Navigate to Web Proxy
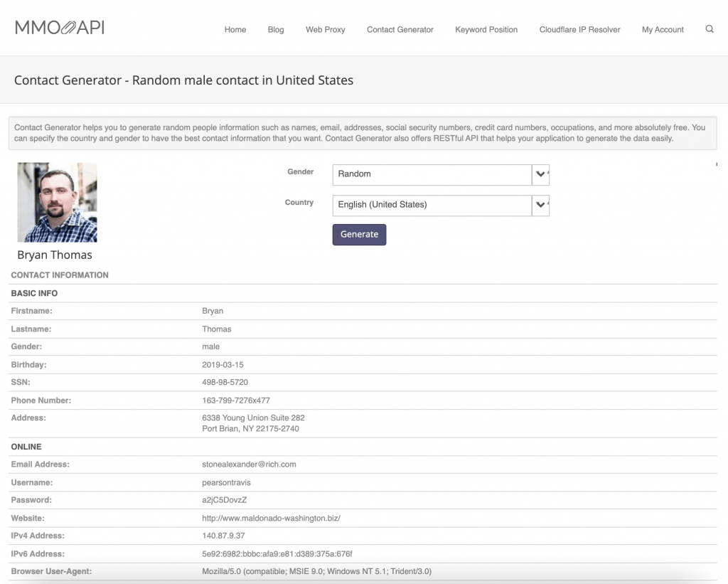728x584 pixels. coord(326,30)
